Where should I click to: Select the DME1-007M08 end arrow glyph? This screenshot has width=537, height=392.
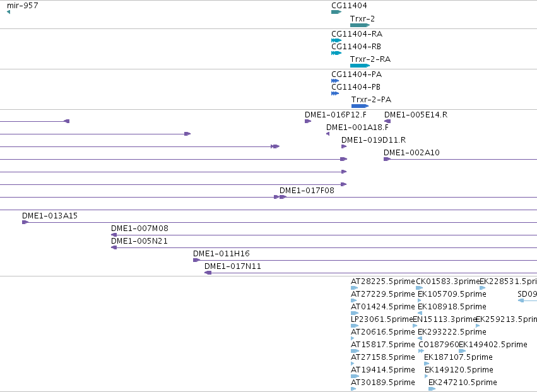pos(114,235)
